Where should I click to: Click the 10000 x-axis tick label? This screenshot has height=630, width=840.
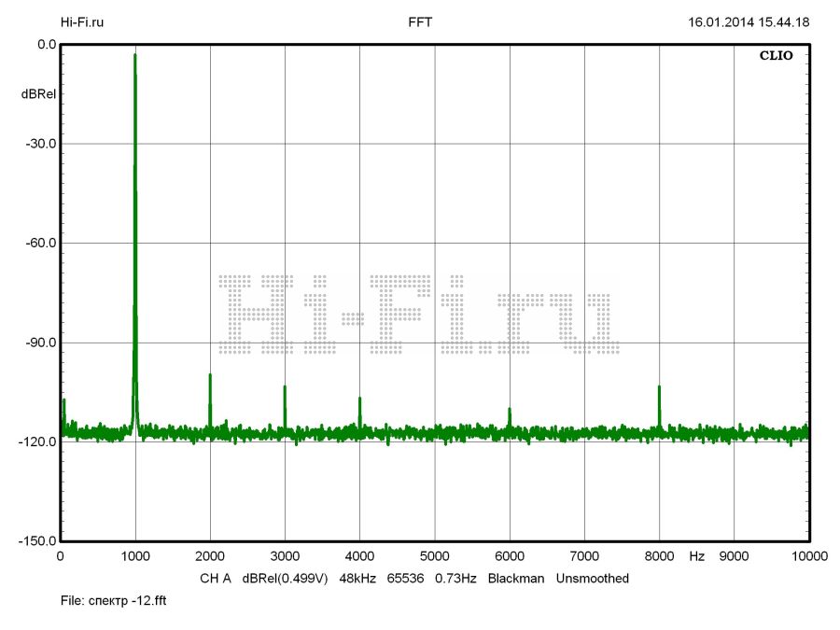[x=807, y=556]
